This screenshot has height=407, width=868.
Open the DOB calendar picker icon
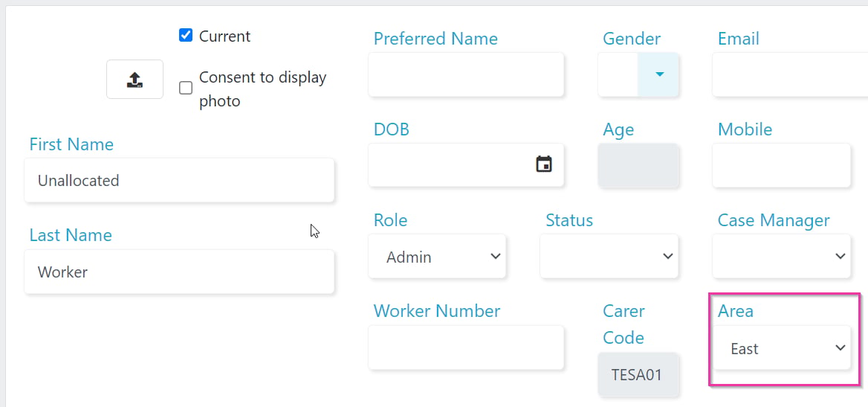(543, 164)
